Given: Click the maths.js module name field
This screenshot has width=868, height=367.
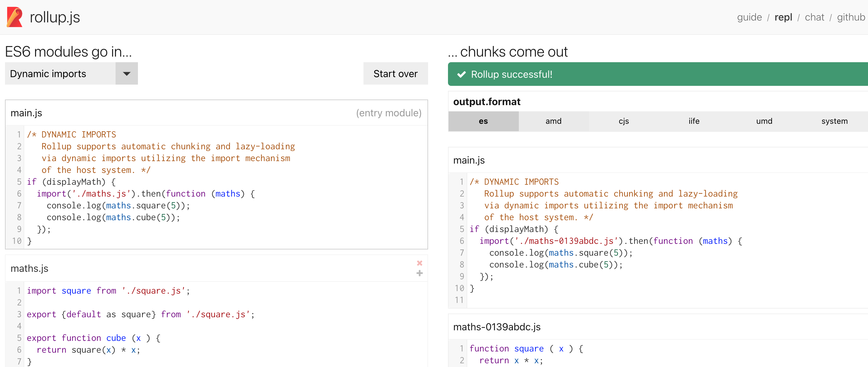Looking at the screenshot, I should click(29, 268).
